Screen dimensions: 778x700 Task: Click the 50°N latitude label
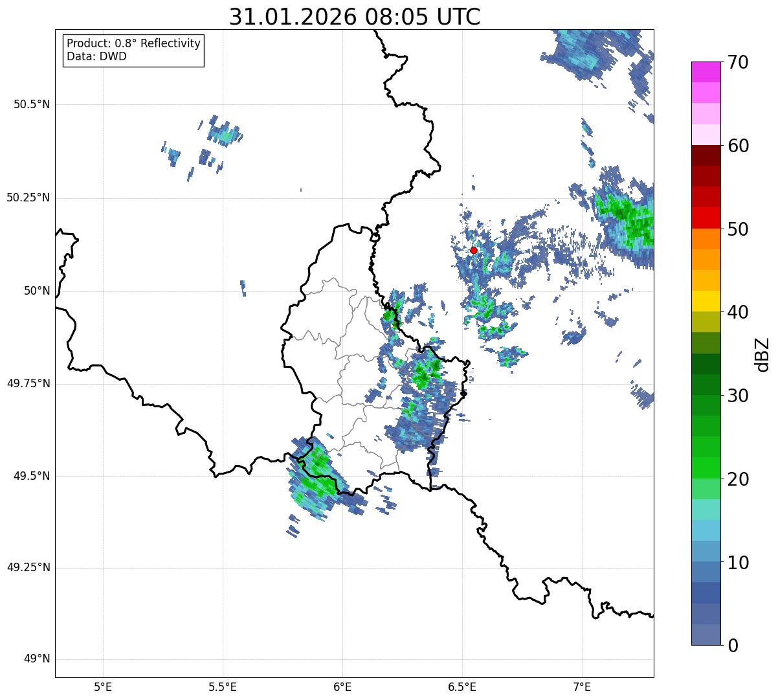(37, 291)
